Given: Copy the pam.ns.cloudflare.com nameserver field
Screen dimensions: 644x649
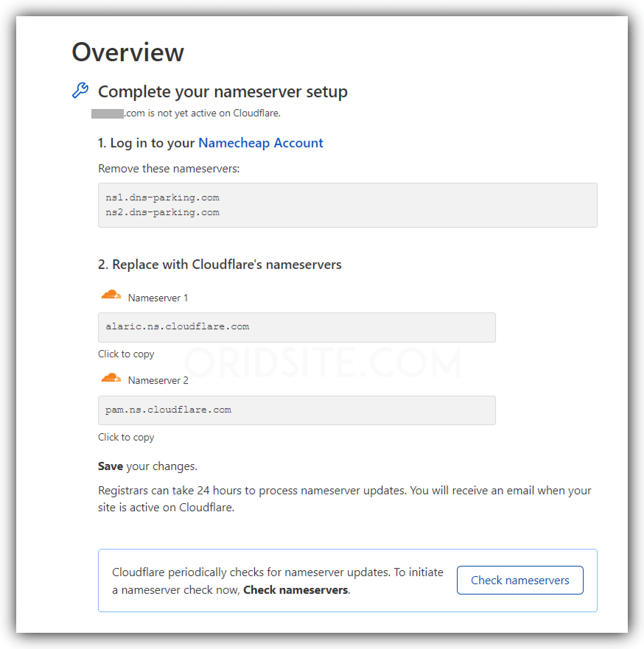Looking at the screenshot, I should point(297,410).
